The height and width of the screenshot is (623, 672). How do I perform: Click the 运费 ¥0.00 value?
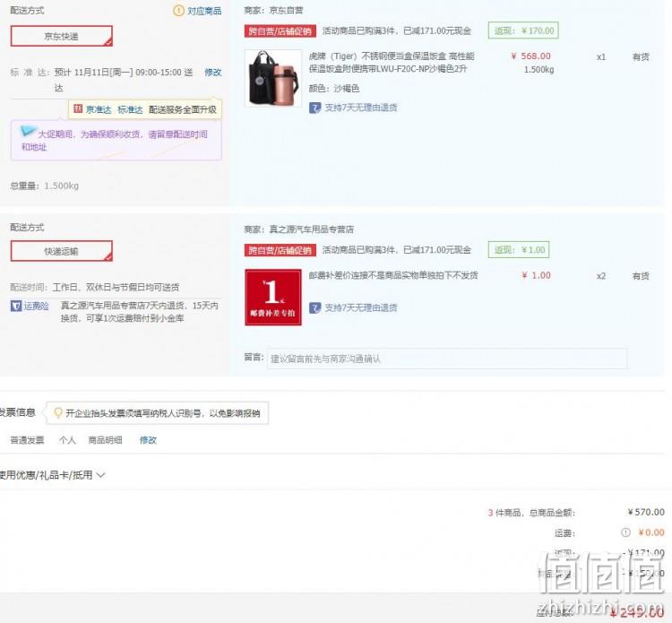pyautogui.click(x=651, y=532)
